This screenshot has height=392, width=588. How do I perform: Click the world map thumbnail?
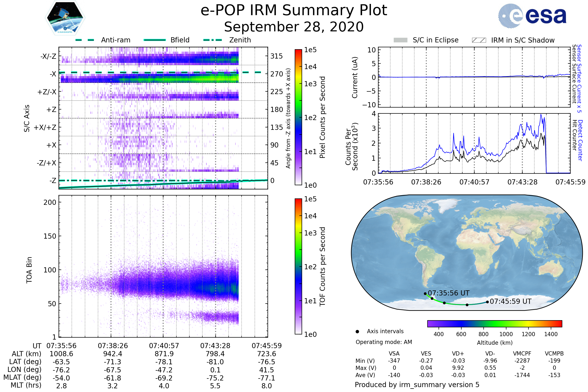(466, 253)
